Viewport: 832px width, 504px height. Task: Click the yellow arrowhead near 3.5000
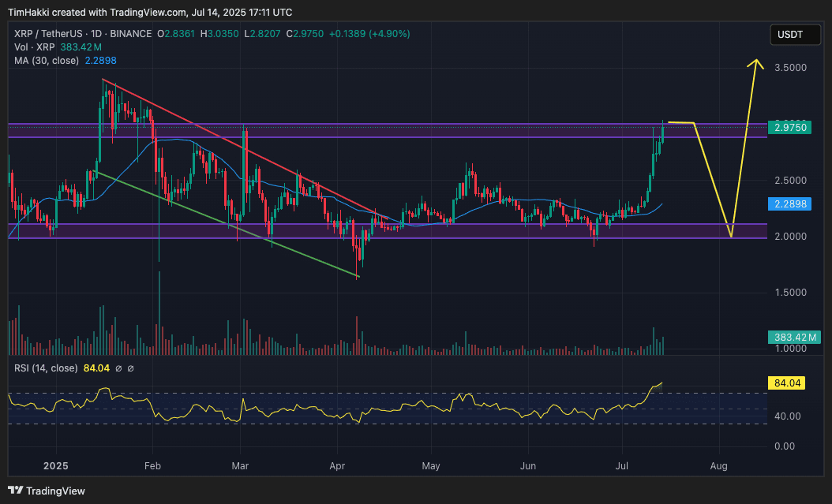pos(756,64)
